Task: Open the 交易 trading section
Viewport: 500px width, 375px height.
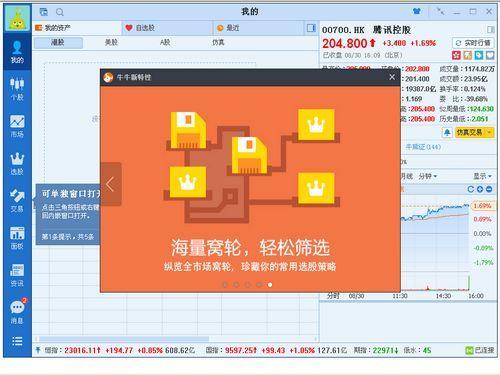Action: [17, 201]
